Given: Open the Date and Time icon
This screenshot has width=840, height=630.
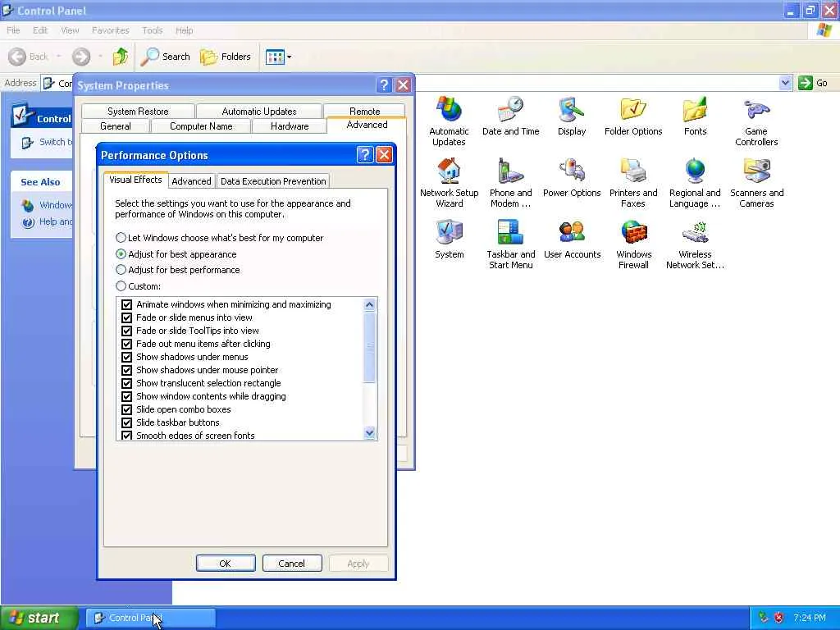Looking at the screenshot, I should click(x=510, y=116).
